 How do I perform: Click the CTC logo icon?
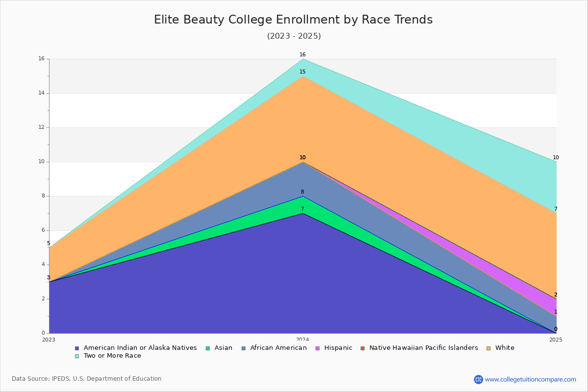coord(478,379)
